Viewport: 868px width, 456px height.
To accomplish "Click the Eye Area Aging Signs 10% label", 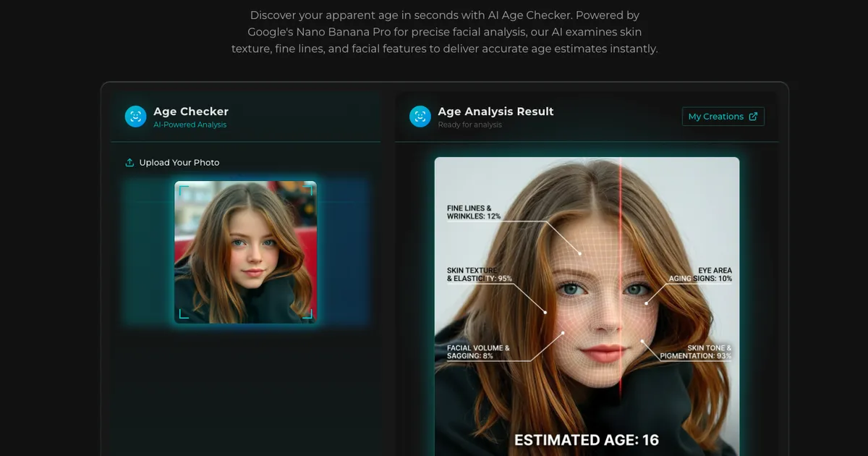I will click(701, 275).
